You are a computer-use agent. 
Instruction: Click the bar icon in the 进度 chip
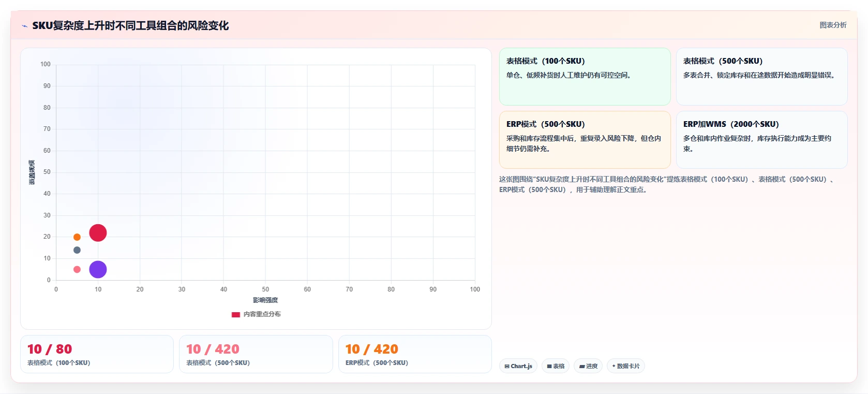[582, 366]
